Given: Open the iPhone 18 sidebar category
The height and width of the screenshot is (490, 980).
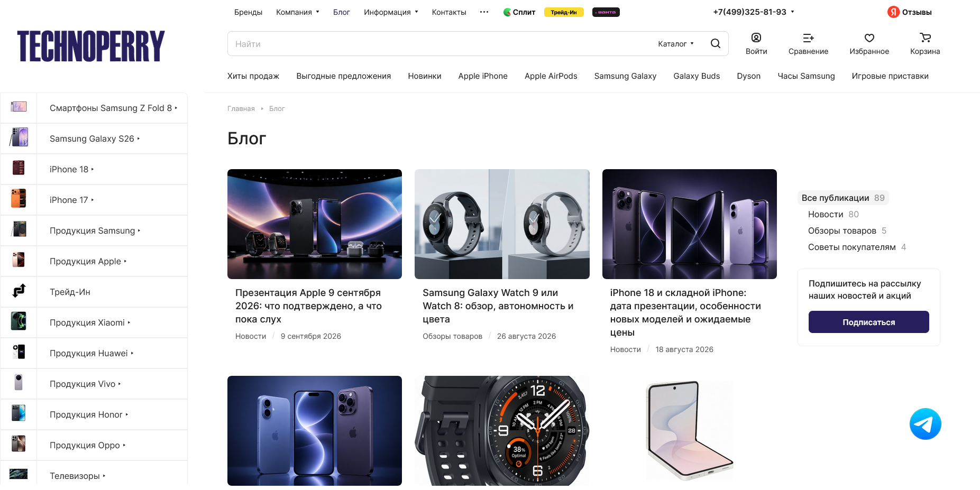Looking at the screenshot, I should tap(71, 169).
